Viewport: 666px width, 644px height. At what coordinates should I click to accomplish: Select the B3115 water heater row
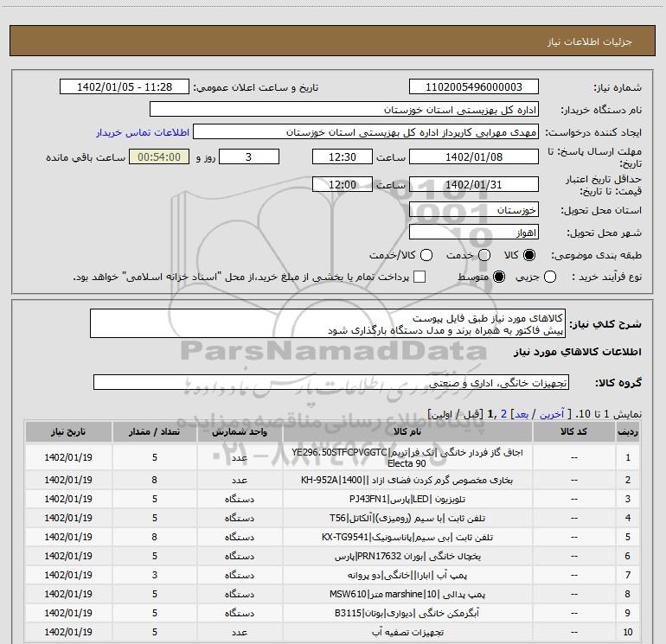(x=333, y=613)
